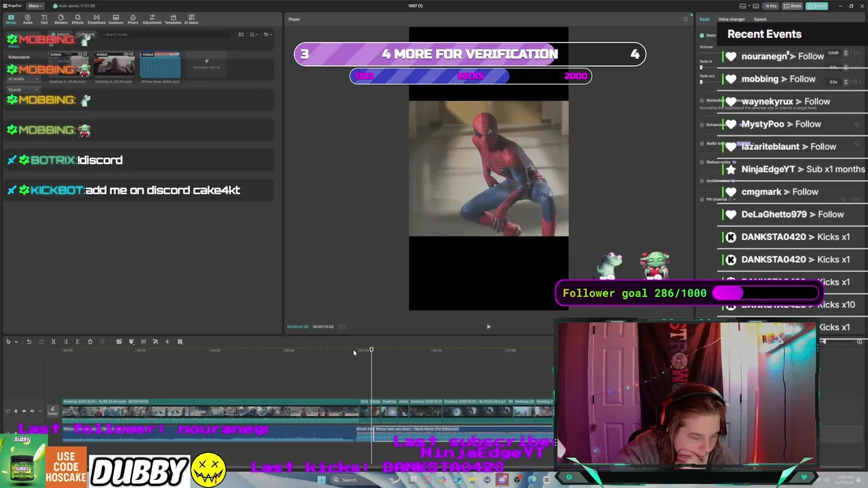This screenshot has height=488, width=868.
Task: Open the Transitions tab
Action: 96,19
